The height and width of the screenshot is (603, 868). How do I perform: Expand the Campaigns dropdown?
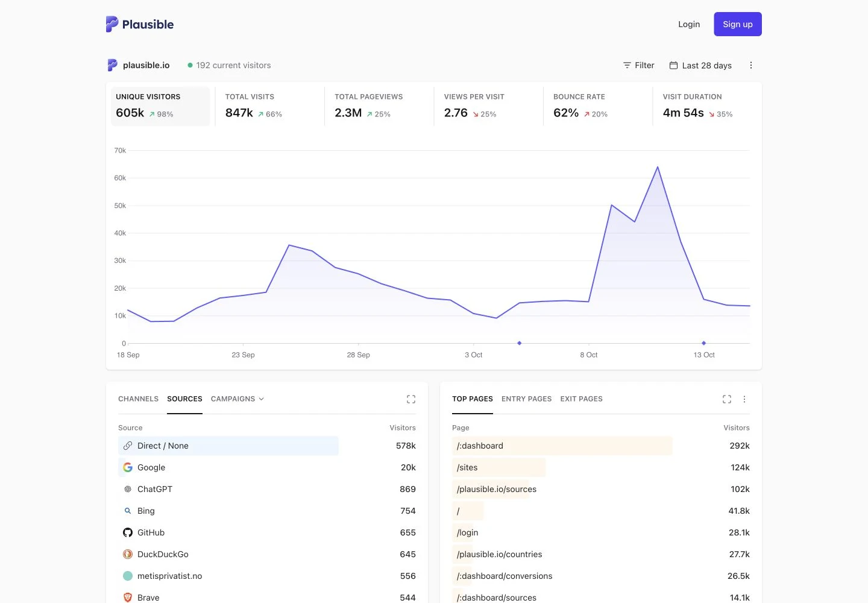point(237,399)
